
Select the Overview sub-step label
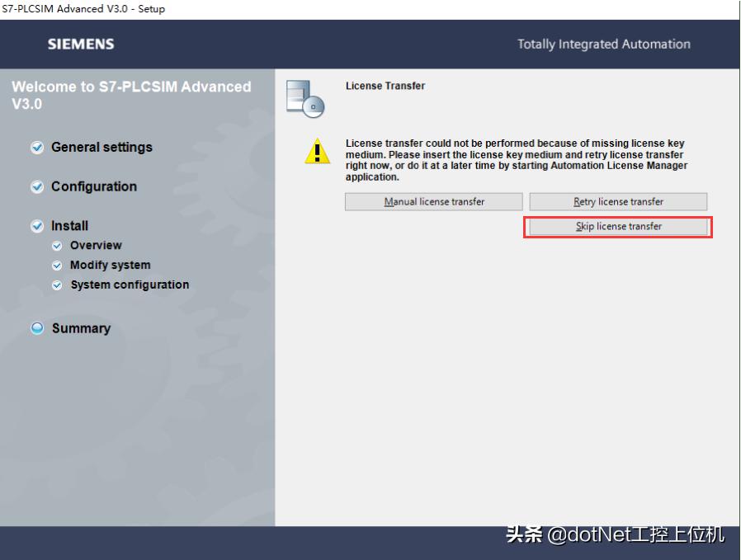point(96,245)
